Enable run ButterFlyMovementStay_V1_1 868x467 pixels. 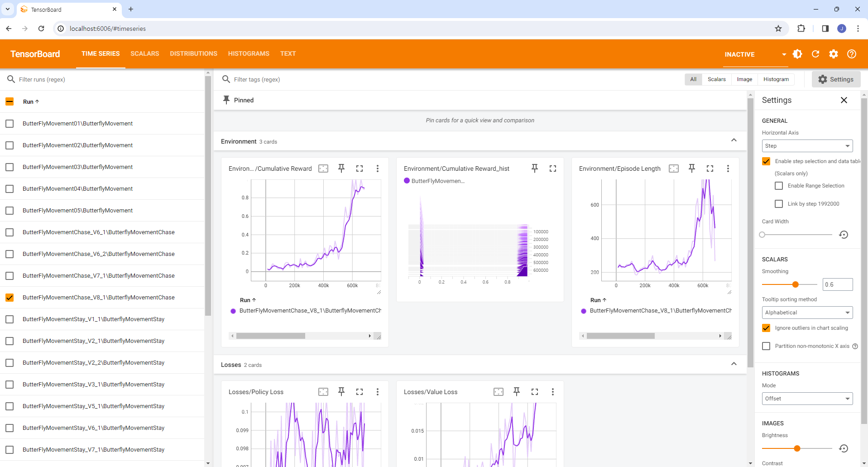pyautogui.click(x=10, y=319)
